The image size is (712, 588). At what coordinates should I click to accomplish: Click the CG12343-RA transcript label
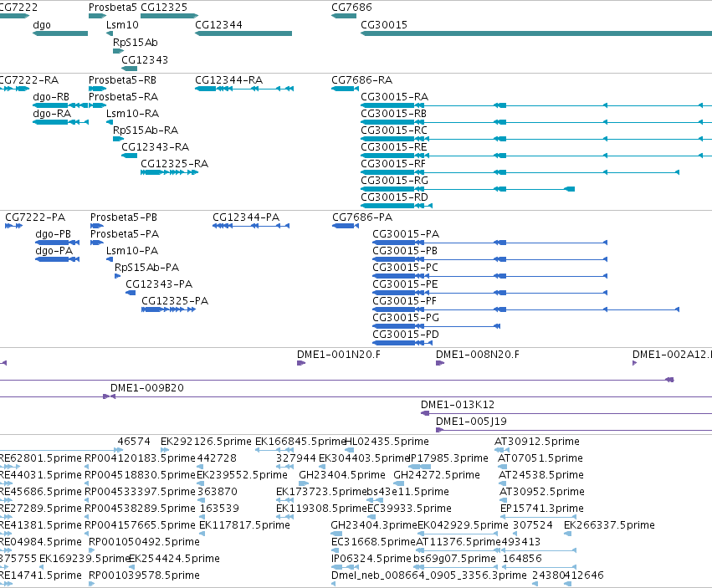(x=155, y=147)
